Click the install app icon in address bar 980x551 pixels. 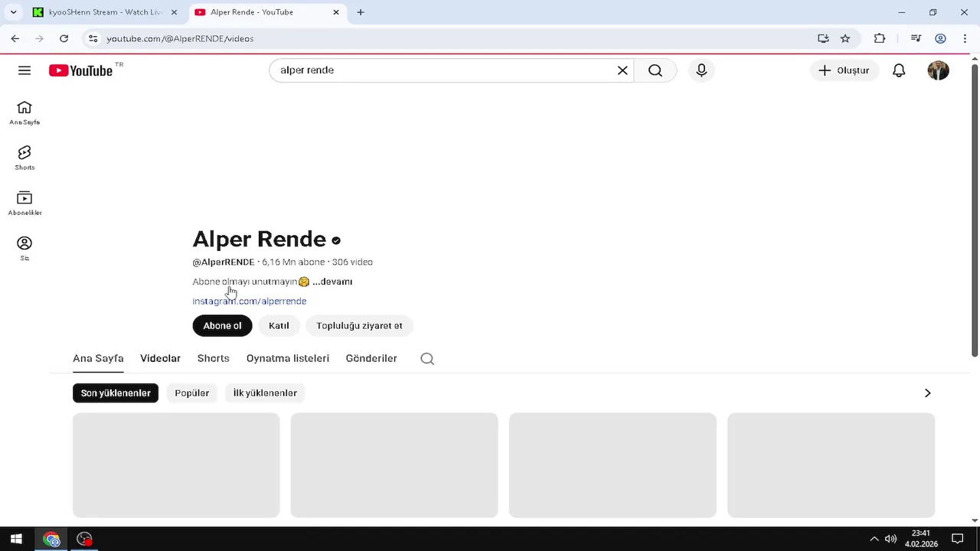823,38
